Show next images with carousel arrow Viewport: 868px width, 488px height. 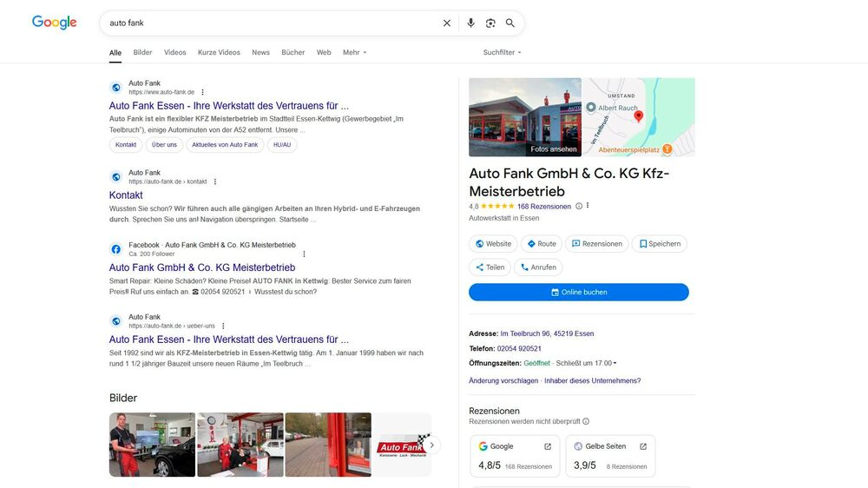[431, 445]
